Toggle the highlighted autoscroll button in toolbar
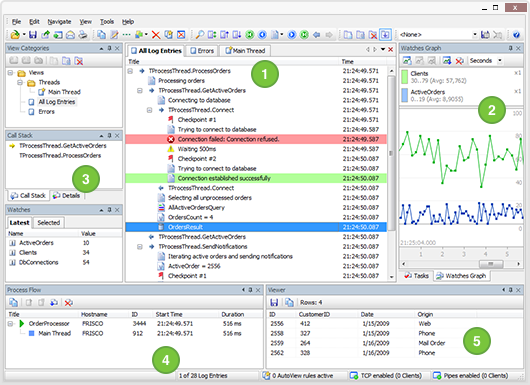Image resolution: width=530 pixels, height=385 pixels. pyautogui.click(x=385, y=34)
